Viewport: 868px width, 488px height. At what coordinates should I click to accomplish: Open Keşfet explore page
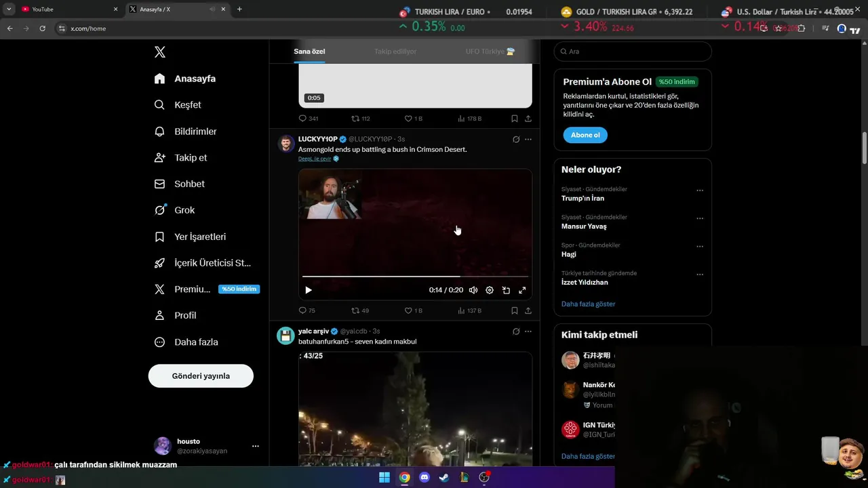click(178, 105)
